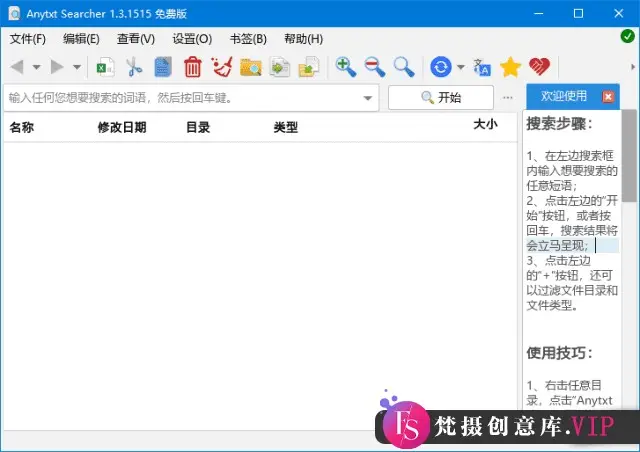Viewport: 640px width, 452px height.
Task: Click the red trash delete icon
Action: (x=193, y=67)
